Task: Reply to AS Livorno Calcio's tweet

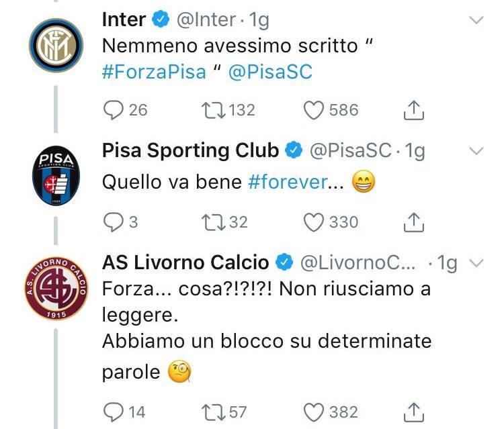Action: tap(114, 412)
